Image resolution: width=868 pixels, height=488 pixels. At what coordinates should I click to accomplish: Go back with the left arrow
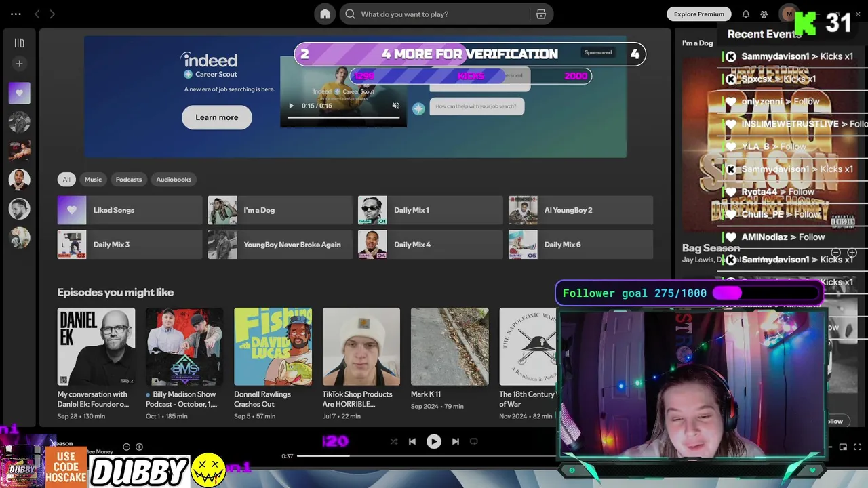click(x=37, y=14)
